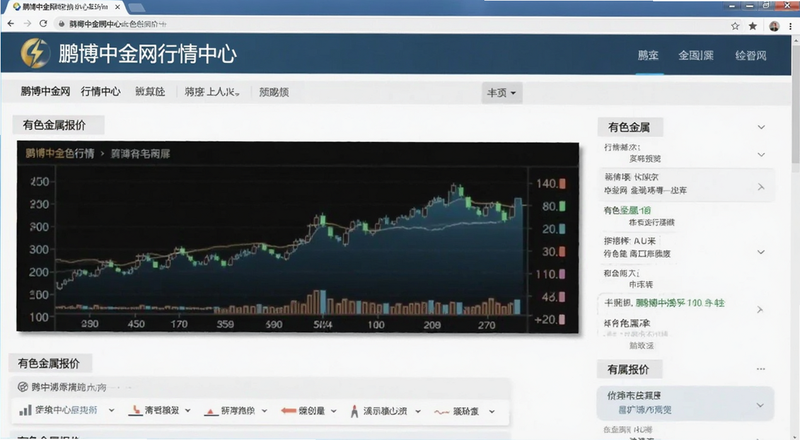
Task: Click the red swatch beside 140 on chart
Action: point(562,184)
